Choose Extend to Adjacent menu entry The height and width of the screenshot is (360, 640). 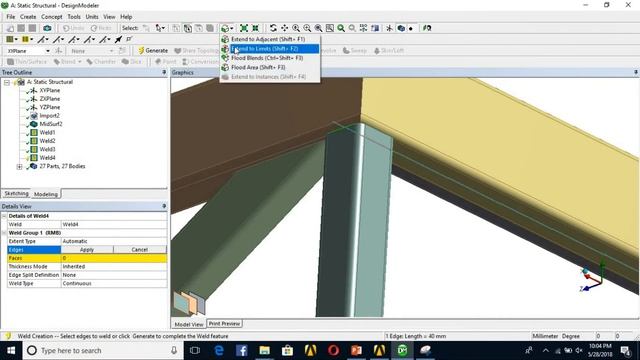tap(269, 39)
